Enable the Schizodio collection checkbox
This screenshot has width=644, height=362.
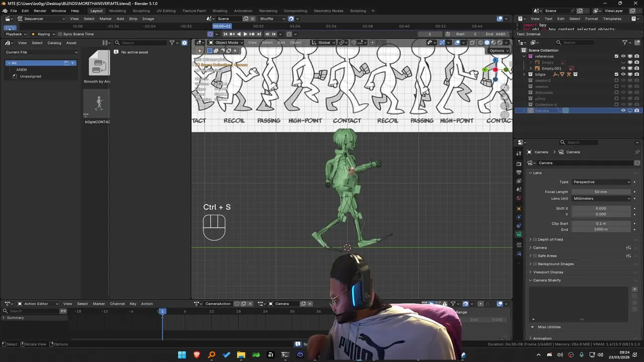pyautogui.click(x=616, y=93)
